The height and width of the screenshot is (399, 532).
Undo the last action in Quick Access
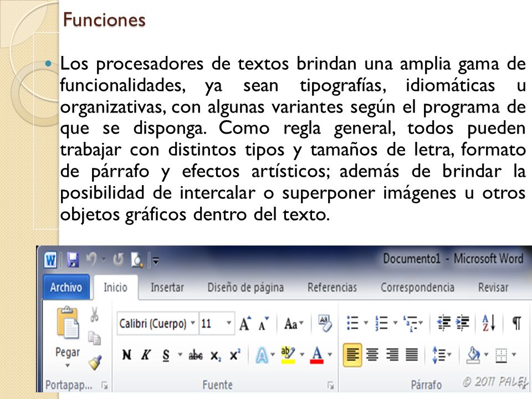pyautogui.click(x=91, y=260)
